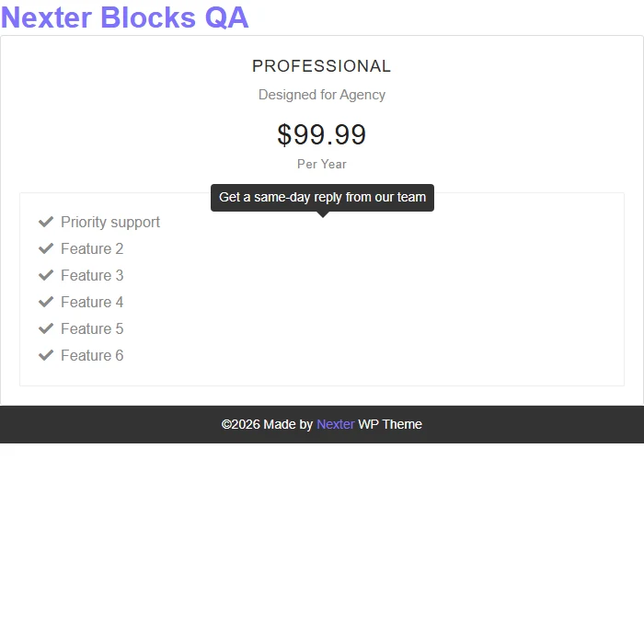Viewport: 644px width, 644px height.
Task: Open the Nexter Blocks QA site title
Action: (125, 17)
